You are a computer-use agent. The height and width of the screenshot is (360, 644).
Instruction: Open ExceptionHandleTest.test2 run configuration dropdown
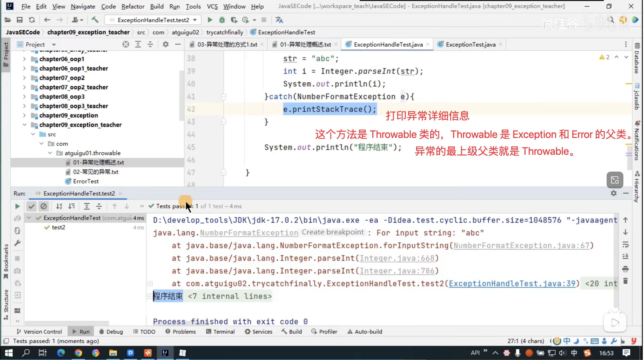pos(153,20)
